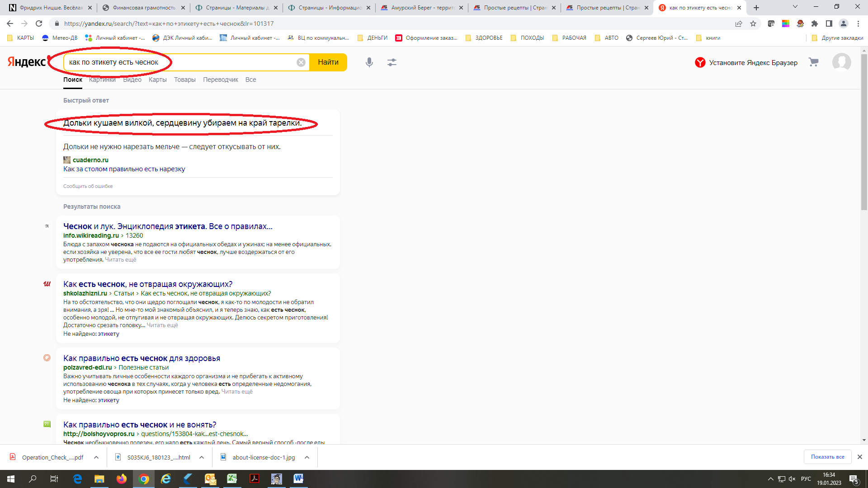The width and height of the screenshot is (868, 488).
Task: Click the user profile avatar icon
Action: [x=841, y=62]
